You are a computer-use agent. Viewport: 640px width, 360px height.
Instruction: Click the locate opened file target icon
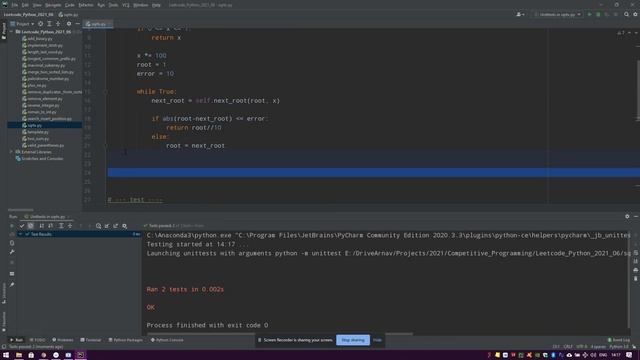(x=40, y=24)
